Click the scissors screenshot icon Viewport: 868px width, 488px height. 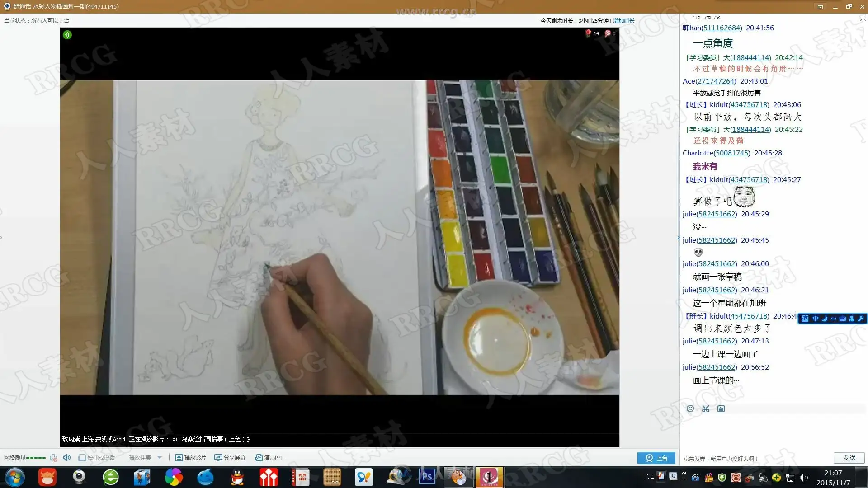[706, 408]
